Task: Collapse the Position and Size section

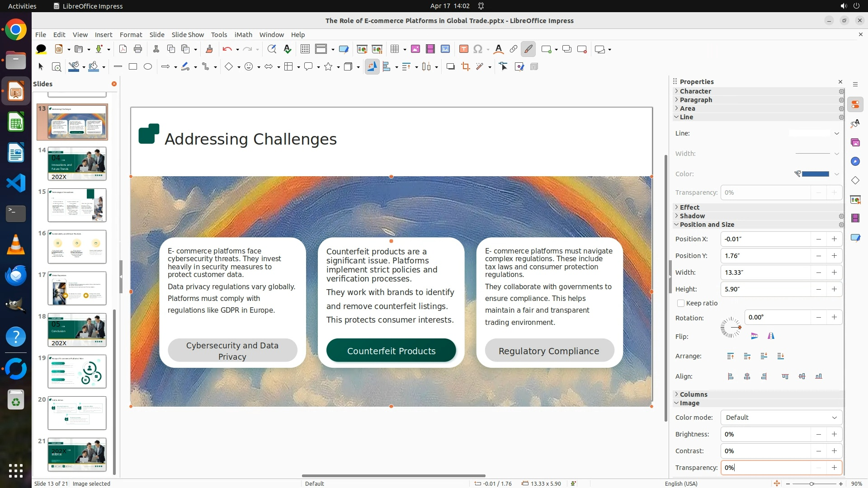Action: (x=707, y=225)
